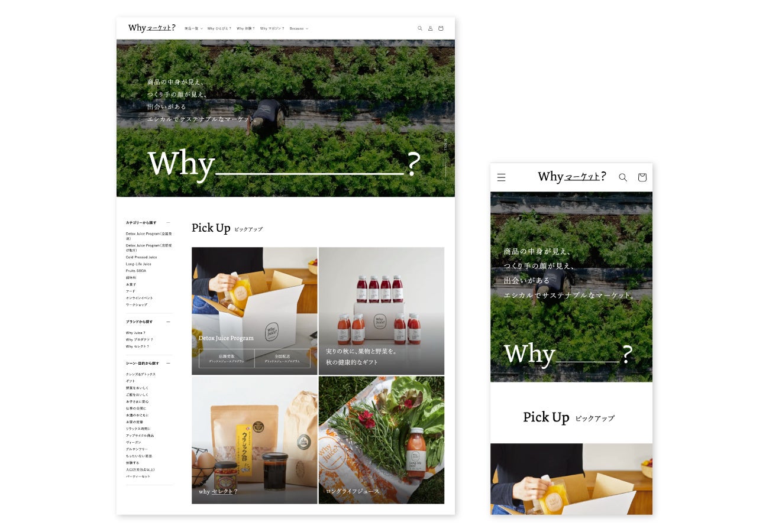Click the 店舗受取 button on Detox card
Viewport: 769px width, 532px height.
click(x=227, y=358)
